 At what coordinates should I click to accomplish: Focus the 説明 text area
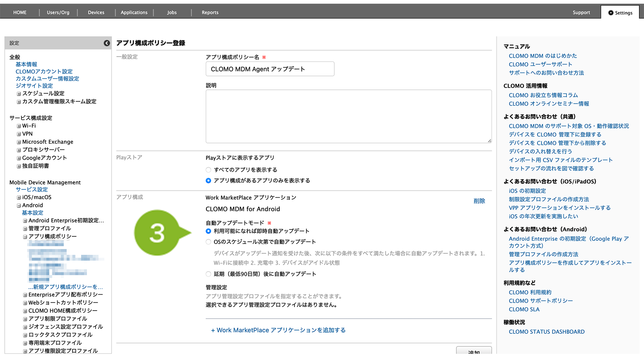pos(349,117)
